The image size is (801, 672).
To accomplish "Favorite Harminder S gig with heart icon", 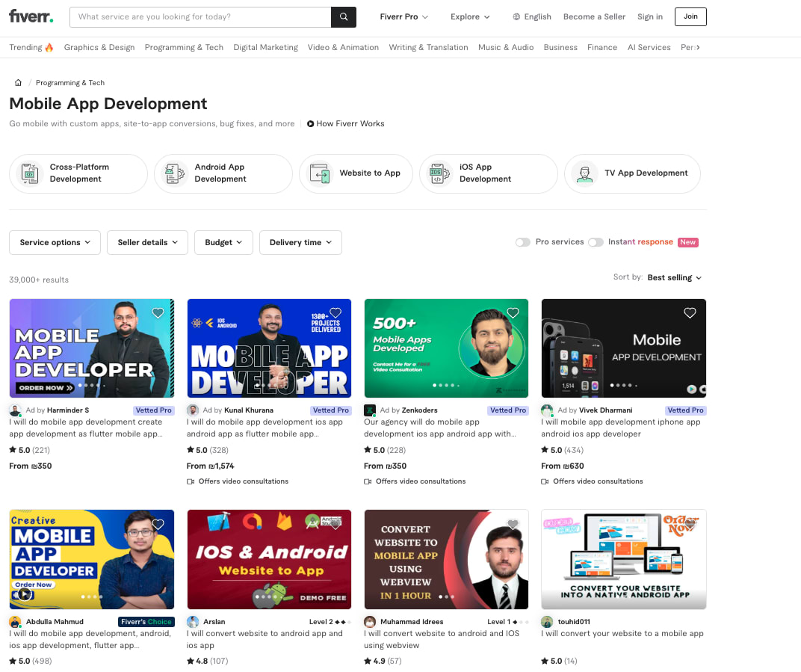I will click(x=158, y=312).
